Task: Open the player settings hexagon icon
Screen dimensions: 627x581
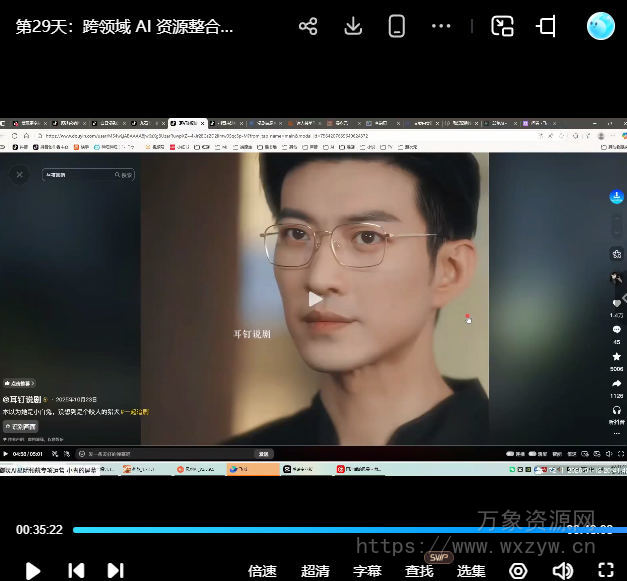Action: click(518, 570)
